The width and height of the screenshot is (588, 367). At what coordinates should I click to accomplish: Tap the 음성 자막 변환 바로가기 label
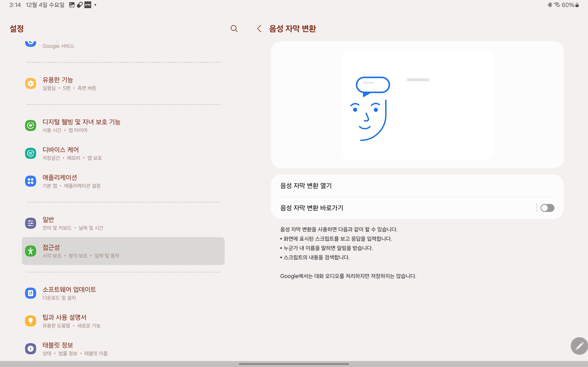[x=311, y=208]
